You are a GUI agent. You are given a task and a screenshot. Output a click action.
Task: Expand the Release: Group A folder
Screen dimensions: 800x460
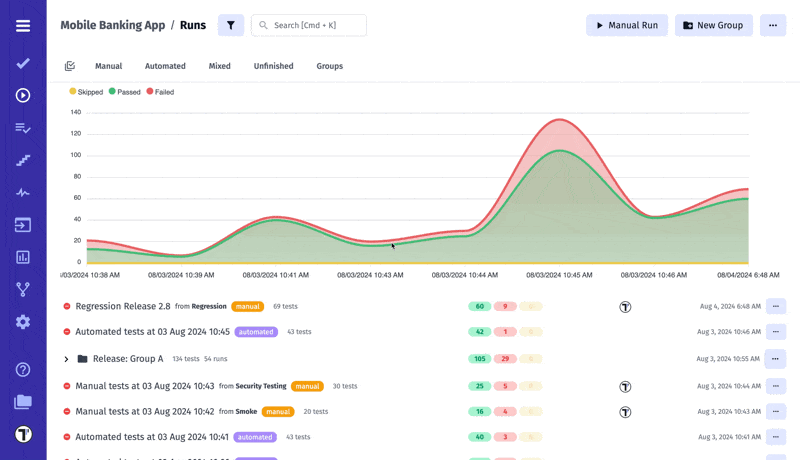(66, 359)
